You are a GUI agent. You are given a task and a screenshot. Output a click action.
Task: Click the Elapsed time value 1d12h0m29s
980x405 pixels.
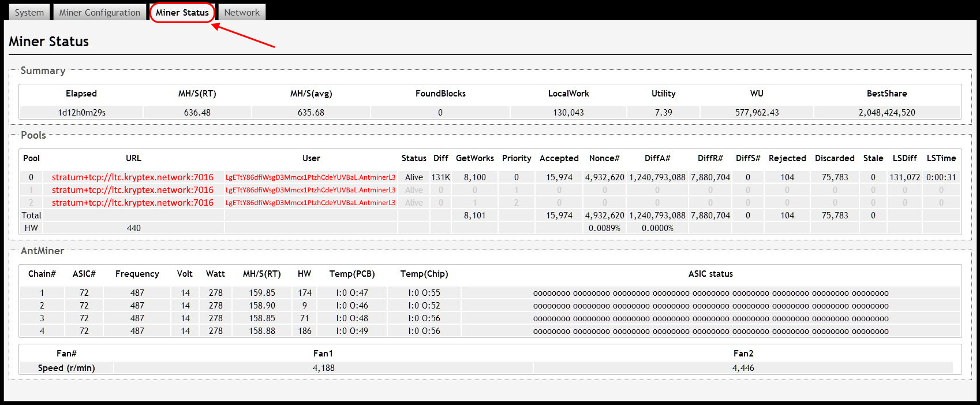coord(81,113)
